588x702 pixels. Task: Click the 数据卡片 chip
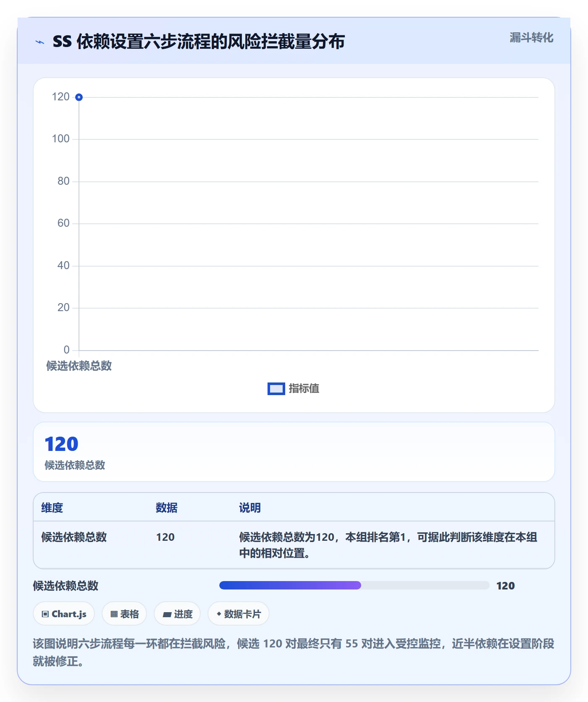239,614
